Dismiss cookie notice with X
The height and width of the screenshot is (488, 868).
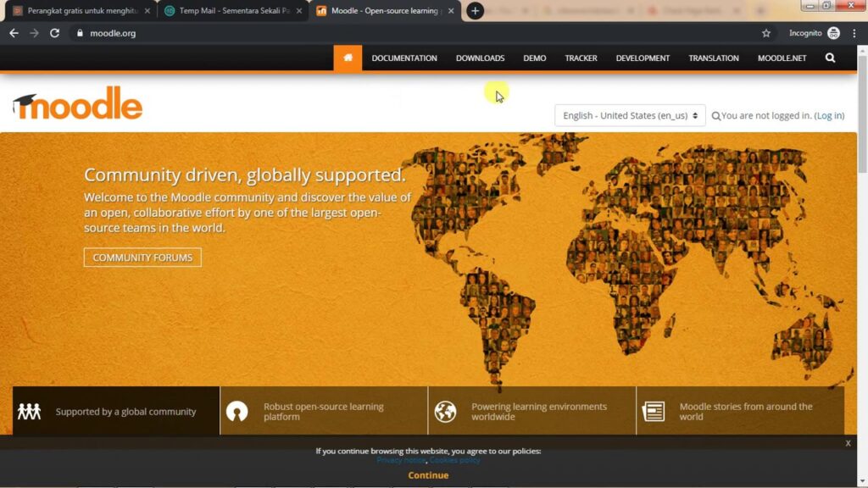pos(848,443)
